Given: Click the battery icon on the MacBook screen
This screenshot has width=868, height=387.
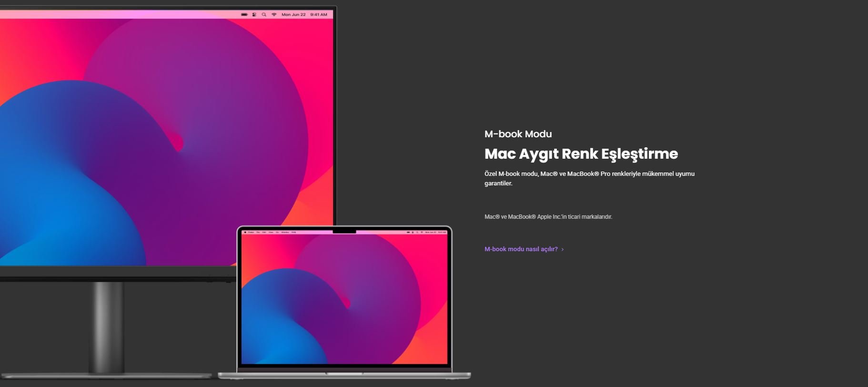Looking at the screenshot, I should (x=408, y=232).
